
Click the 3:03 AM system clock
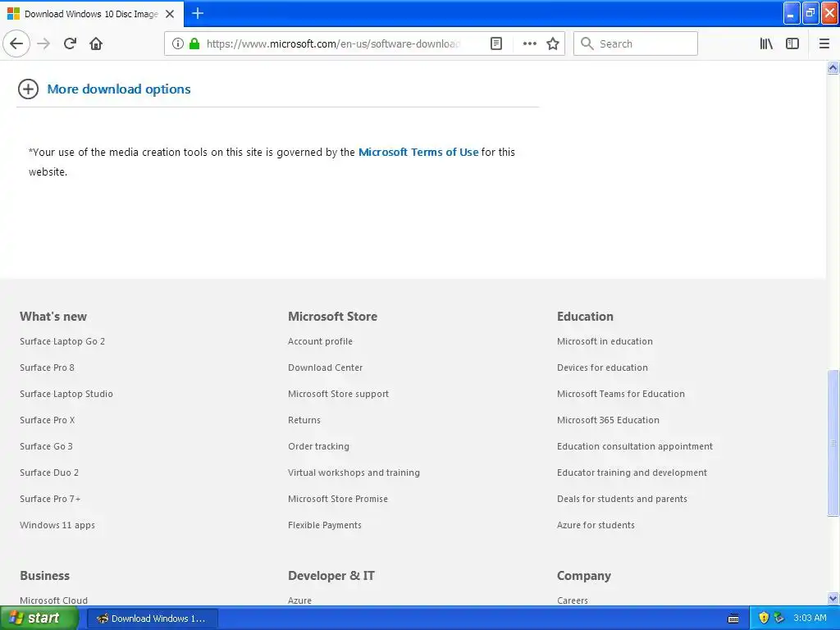[x=810, y=619]
